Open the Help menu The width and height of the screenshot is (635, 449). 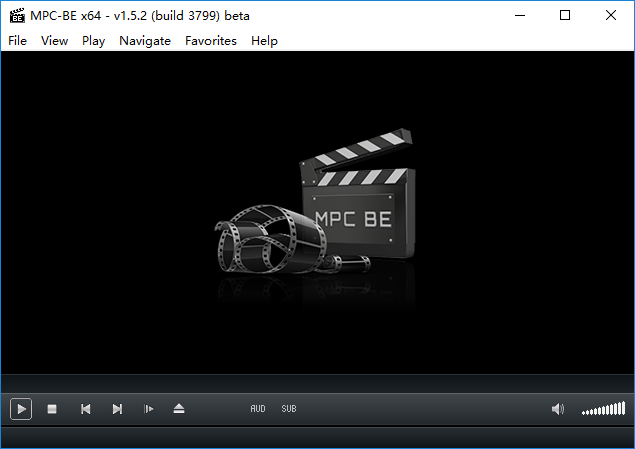point(264,41)
